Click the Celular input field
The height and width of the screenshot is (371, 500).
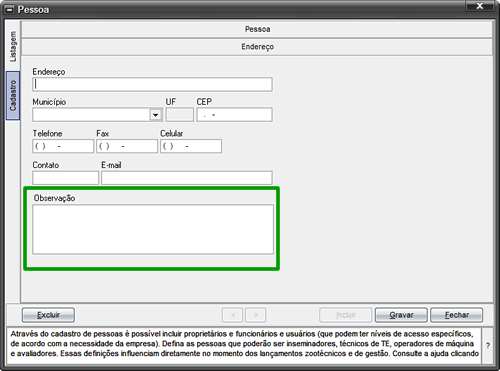(191, 146)
